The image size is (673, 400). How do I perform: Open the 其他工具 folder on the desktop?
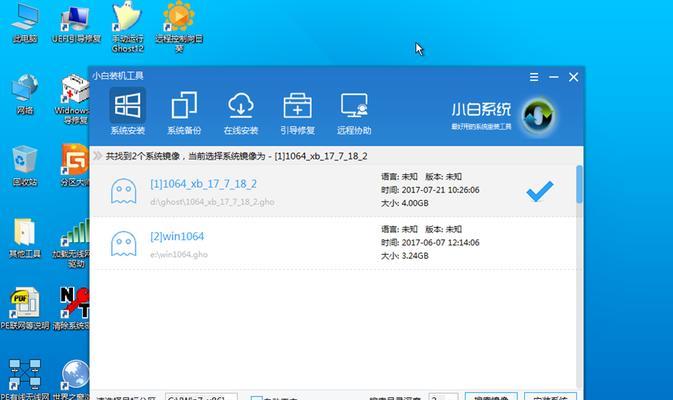point(25,238)
